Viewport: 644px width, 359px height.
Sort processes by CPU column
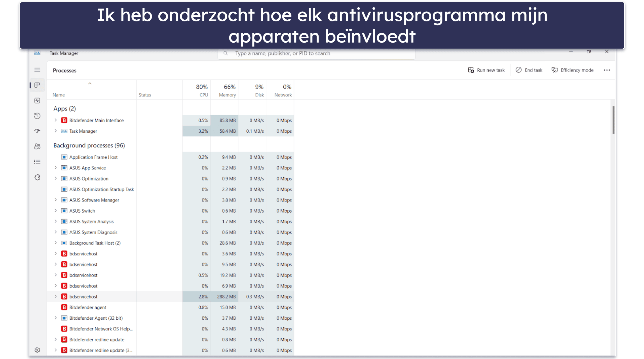[x=197, y=90]
